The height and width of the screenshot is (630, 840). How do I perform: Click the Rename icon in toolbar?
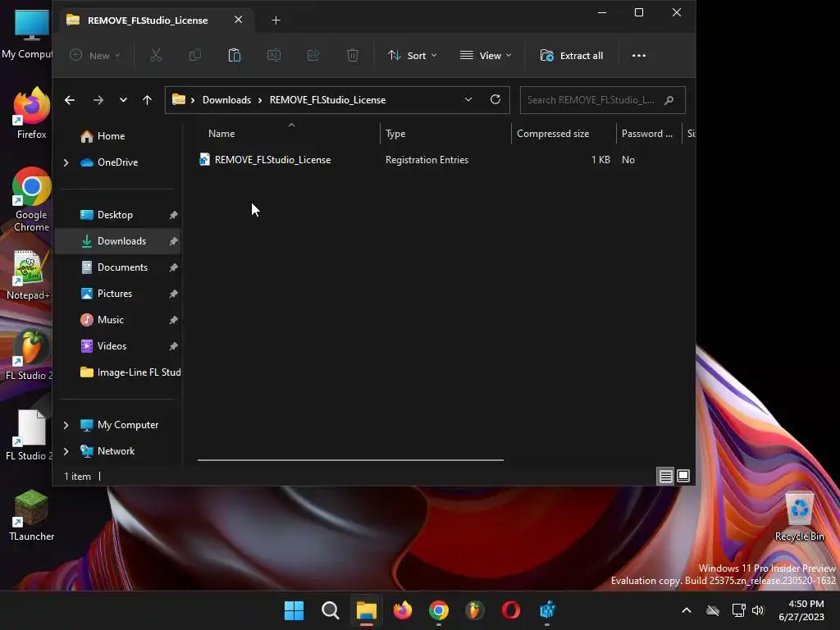coord(274,55)
